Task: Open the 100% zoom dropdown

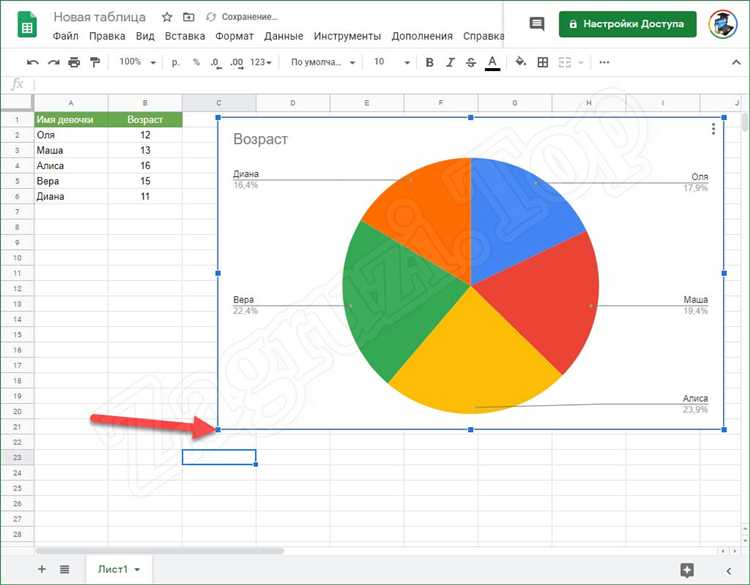Action: 138,62
